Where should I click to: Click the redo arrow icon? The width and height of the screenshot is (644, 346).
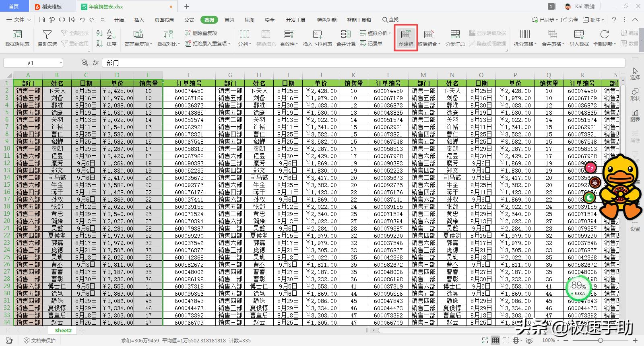(92, 20)
